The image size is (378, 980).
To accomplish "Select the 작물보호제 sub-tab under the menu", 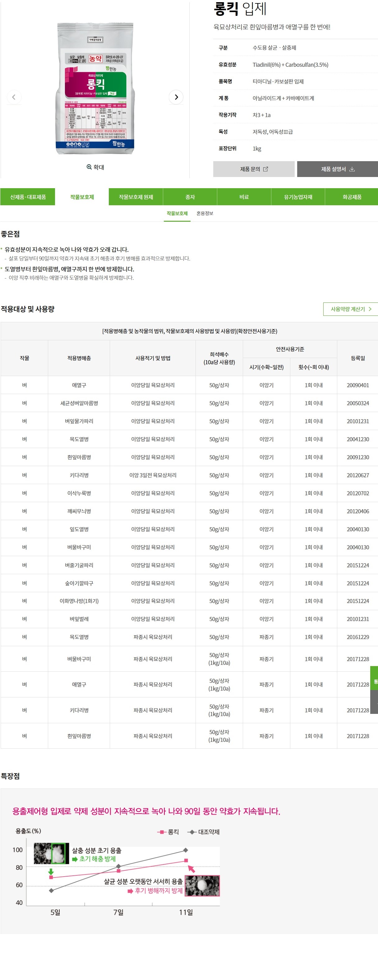I will 177,213.
